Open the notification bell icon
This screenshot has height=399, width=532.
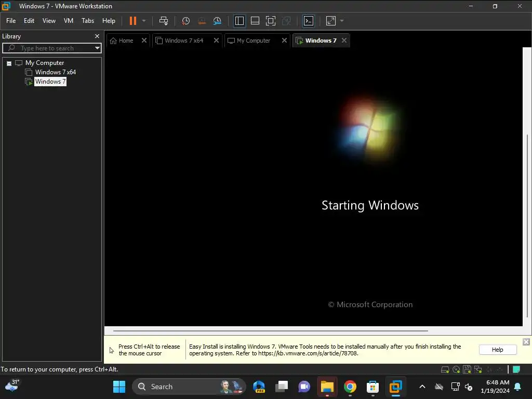tap(517, 387)
